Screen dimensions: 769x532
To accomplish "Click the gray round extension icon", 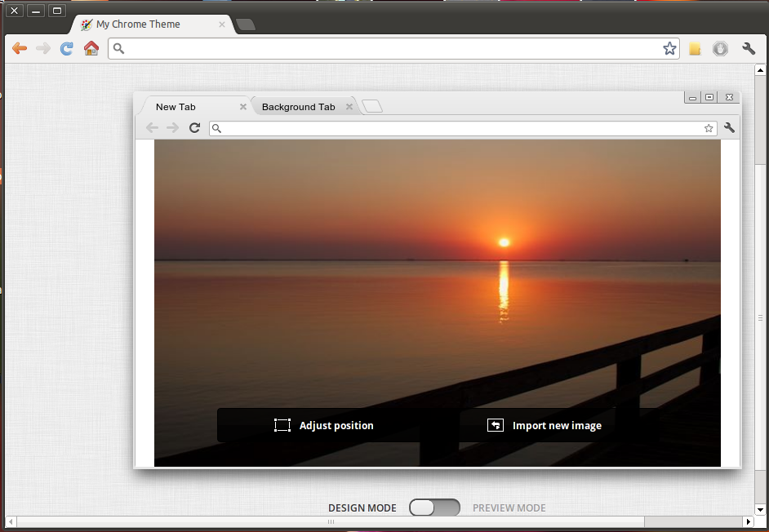I will tap(720, 48).
